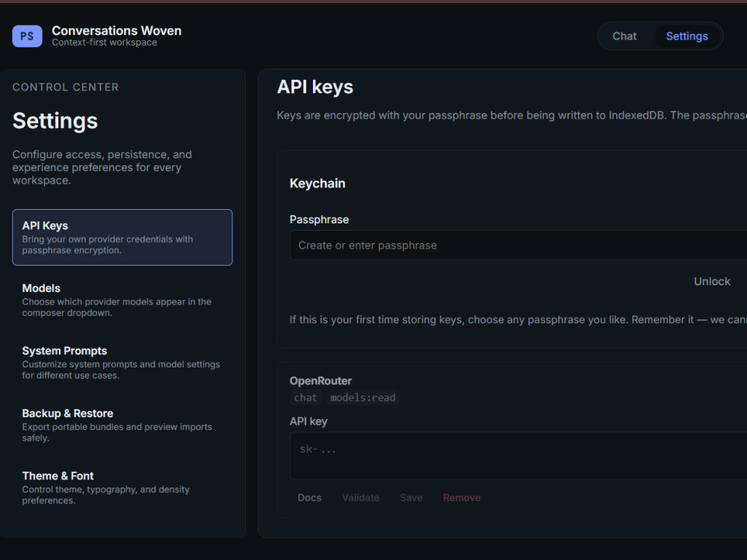Click the Unlock keychain button
Image resolution: width=747 pixels, height=560 pixels.
[712, 281]
